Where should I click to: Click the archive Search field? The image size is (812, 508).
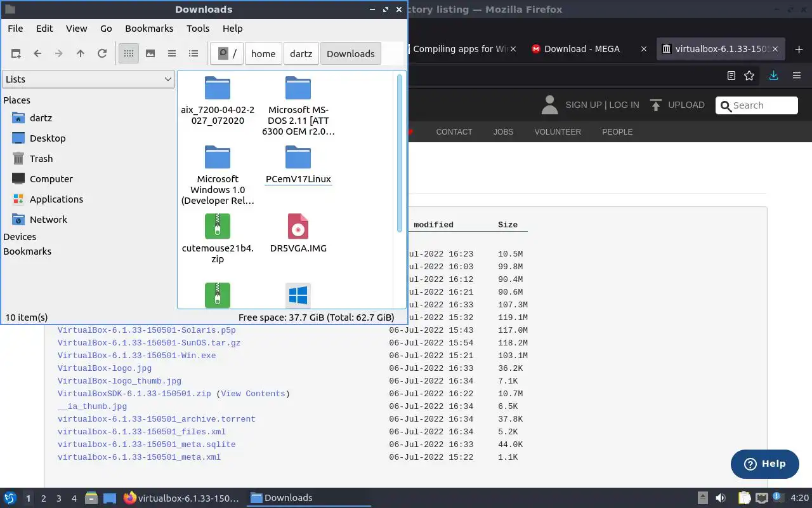click(756, 105)
